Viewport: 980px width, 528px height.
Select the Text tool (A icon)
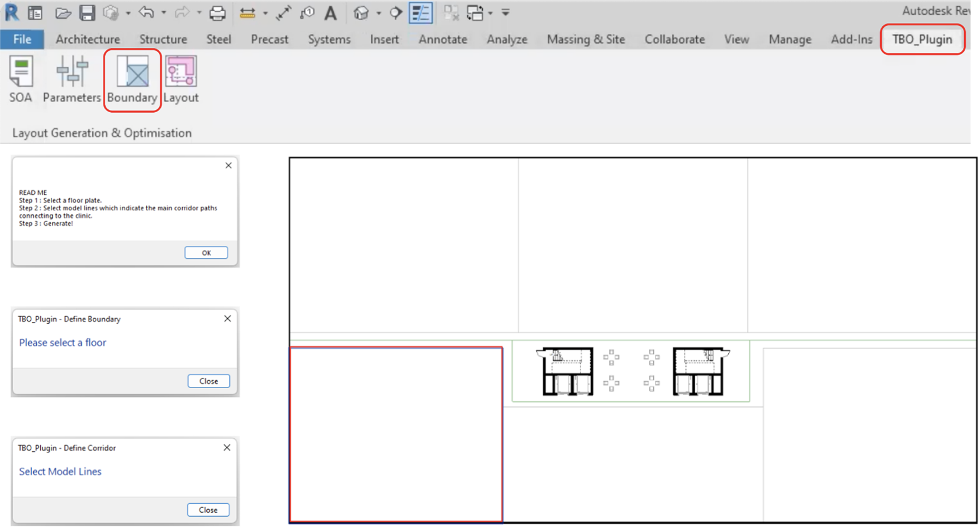click(330, 13)
